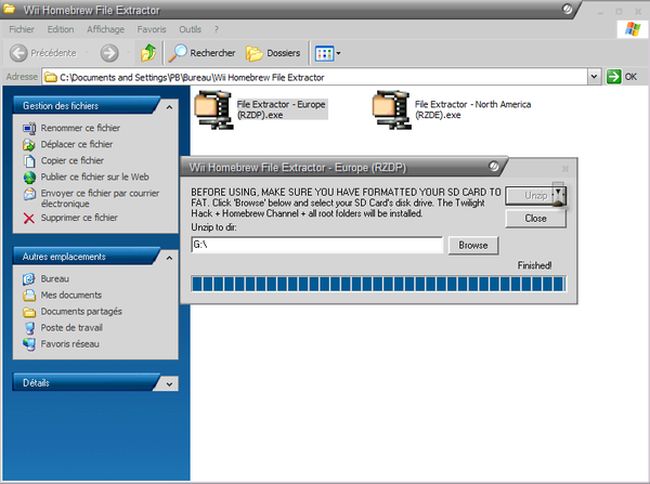This screenshot has height=484, width=650.
Task: Click the Windows flag logo
Action: [633, 29]
